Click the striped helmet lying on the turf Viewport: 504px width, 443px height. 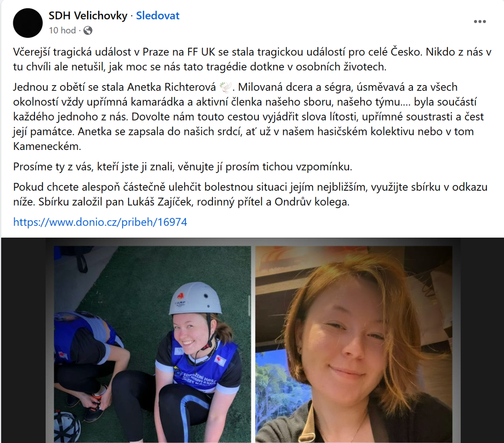[x=67, y=427]
